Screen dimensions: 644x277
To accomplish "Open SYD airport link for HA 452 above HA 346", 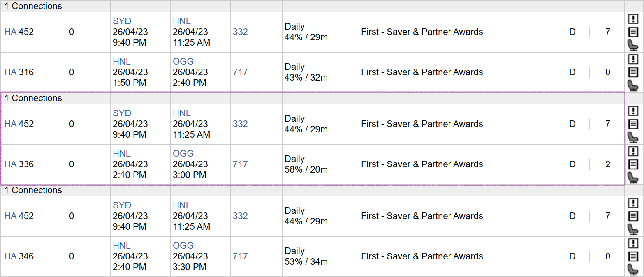I will pyautogui.click(x=122, y=205).
